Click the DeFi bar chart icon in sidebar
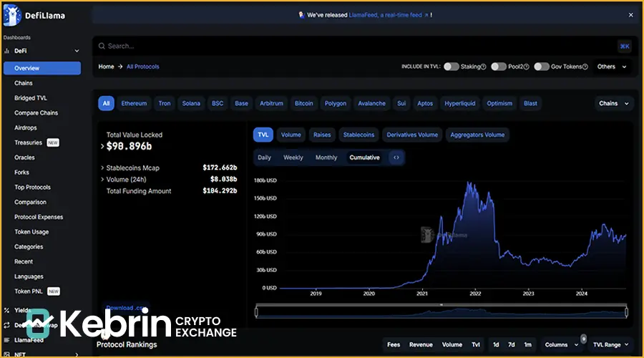This screenshot has height=358, width=644. point(6,51)
